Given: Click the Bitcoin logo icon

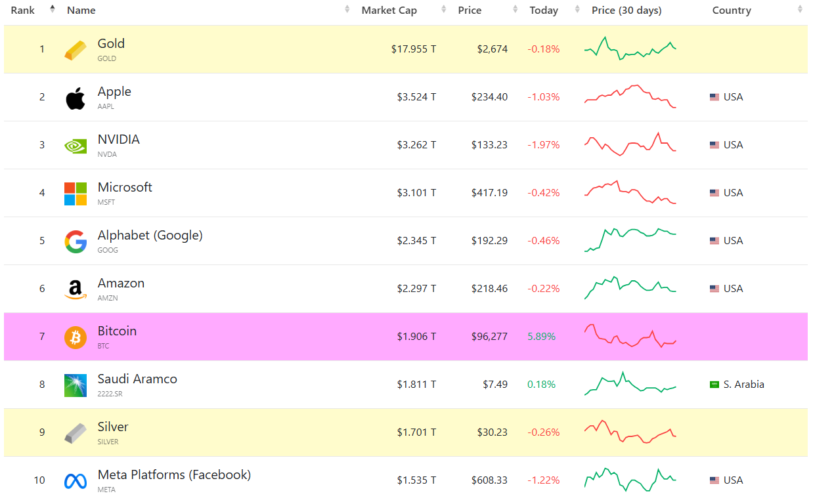Looking at the screenshot, I should (75, 337).
